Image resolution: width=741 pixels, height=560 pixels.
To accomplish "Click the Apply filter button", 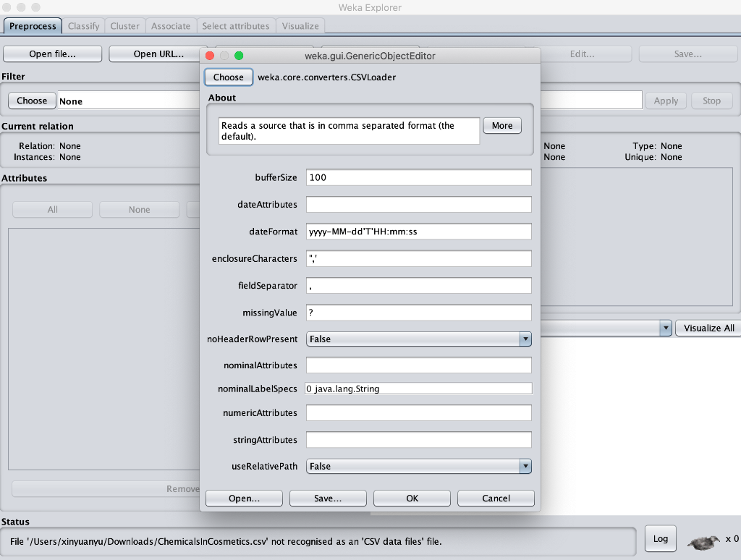I will click(x=666, y=101).
